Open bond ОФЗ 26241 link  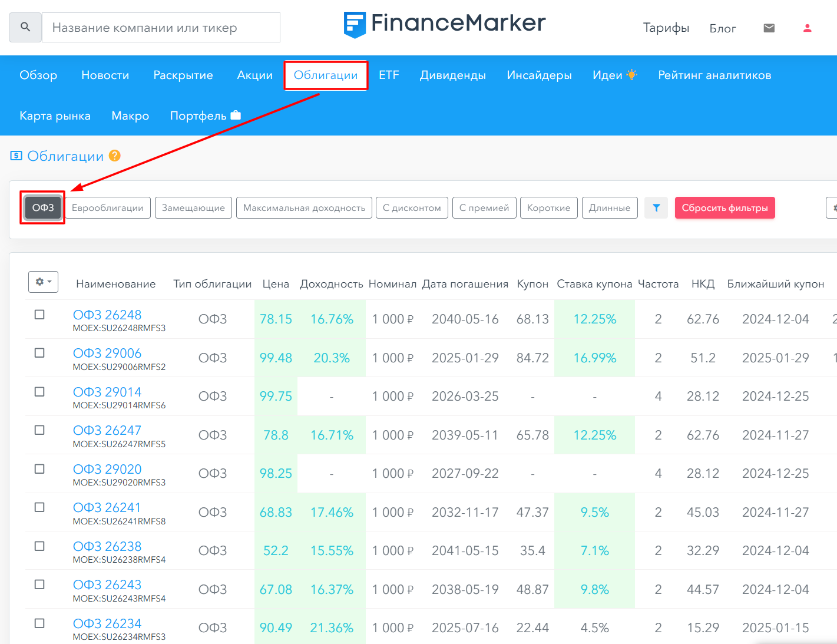tap(107, 507)
